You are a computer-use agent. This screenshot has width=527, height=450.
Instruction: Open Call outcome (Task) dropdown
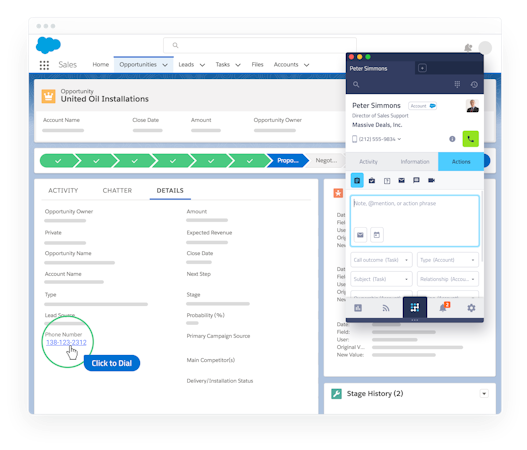381,260
